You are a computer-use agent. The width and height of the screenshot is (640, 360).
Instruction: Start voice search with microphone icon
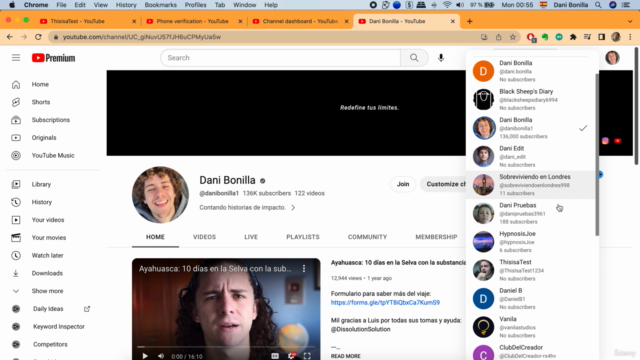pyautogui.click(x=441, y=58)
